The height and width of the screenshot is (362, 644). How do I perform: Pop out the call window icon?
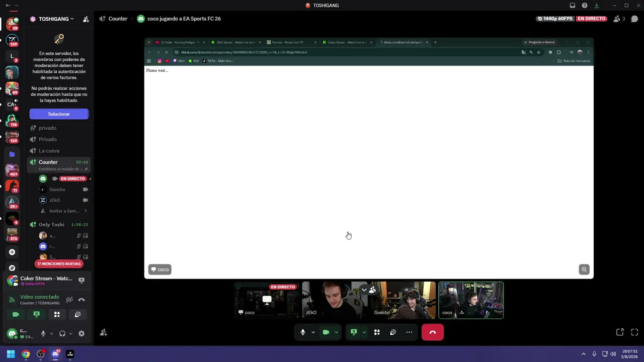pos(620,332)
